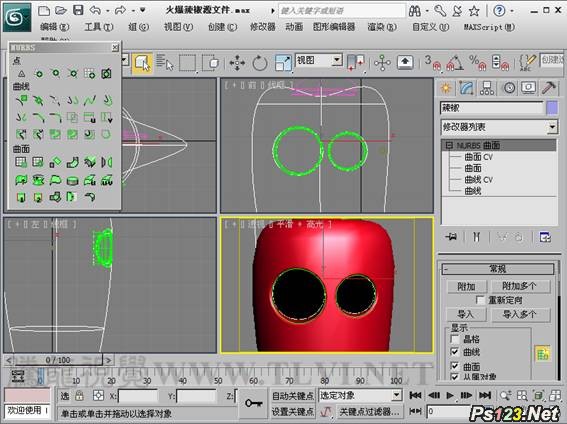Collapse the NURBS surface stack entry
The height and width of the screenshot is (424, 567).
tap(449, 145)
